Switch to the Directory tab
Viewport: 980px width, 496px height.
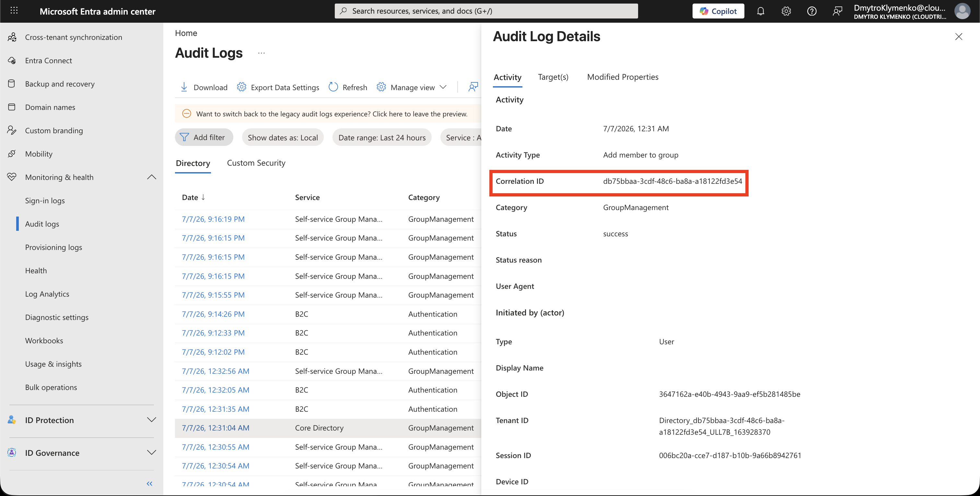[192, 163]
